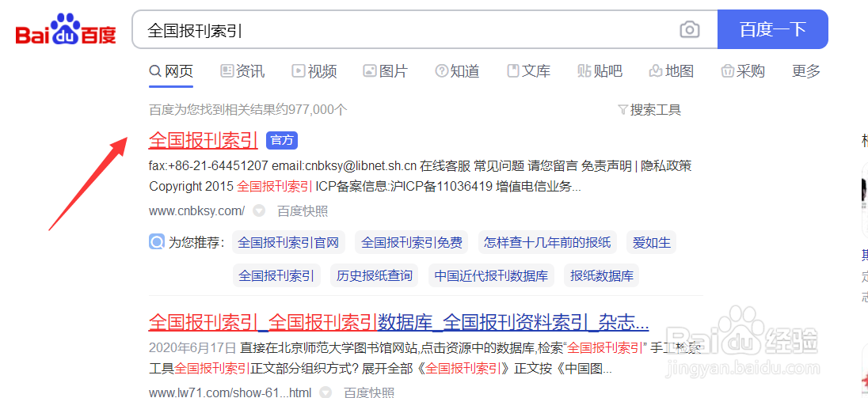
Task: Select suggestion 爱如生
Action: (652, 242)
